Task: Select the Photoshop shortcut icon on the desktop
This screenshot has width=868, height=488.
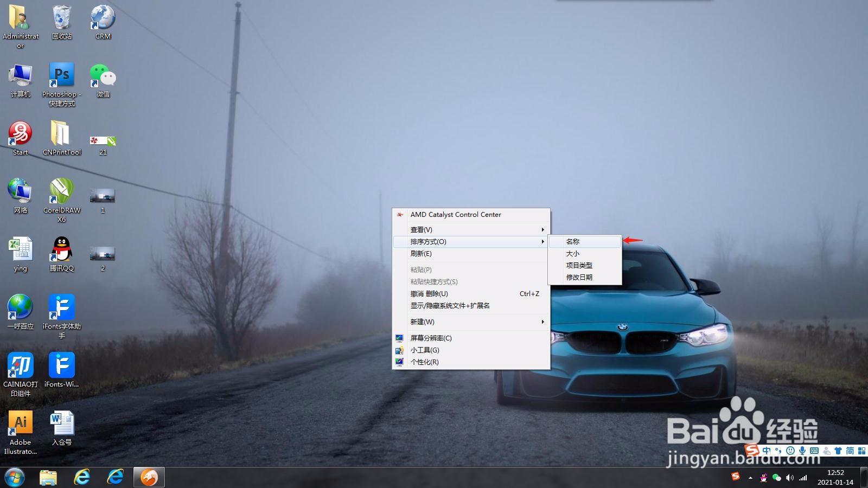Action: coord(62,76)
